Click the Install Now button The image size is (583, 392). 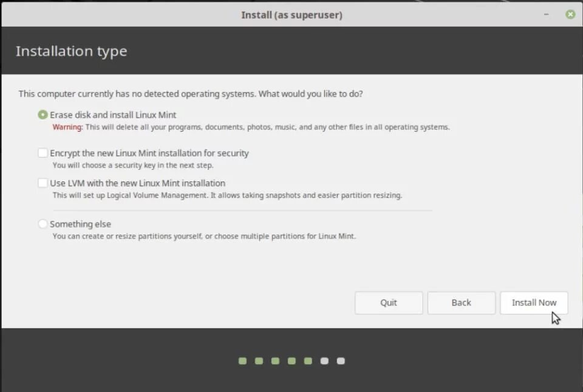tap(534, 303)
